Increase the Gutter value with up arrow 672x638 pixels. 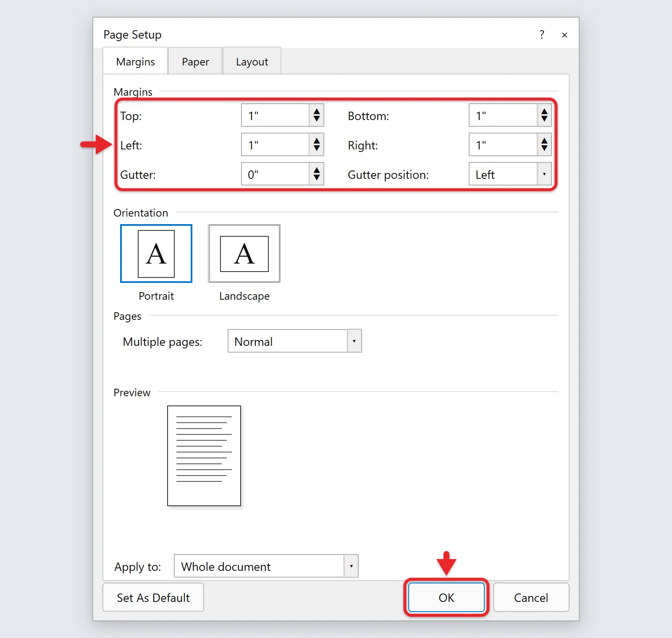click(x=317, y=170)
